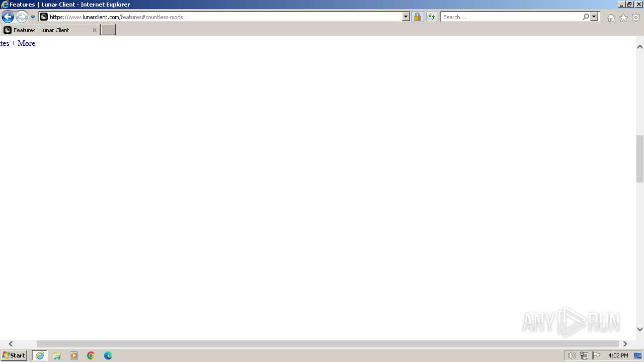Launch Microsoft Edge from taskbar
This screenshot has height=362, width=644.
point(108,355)
